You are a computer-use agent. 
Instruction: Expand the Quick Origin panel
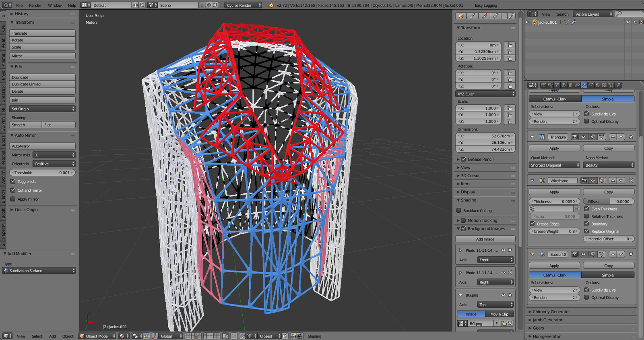coord(26,210)
